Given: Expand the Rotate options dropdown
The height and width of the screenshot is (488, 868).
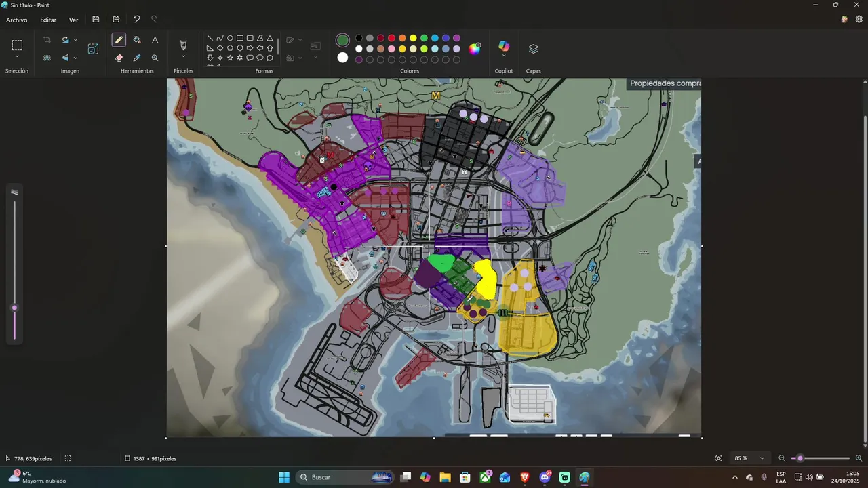Looking at the screenshot, I should [x=75, y=40].
